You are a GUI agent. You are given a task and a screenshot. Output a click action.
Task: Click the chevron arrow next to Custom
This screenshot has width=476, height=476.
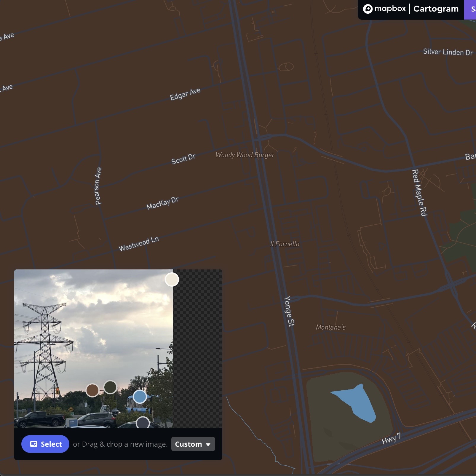click(x=208, y=445)
